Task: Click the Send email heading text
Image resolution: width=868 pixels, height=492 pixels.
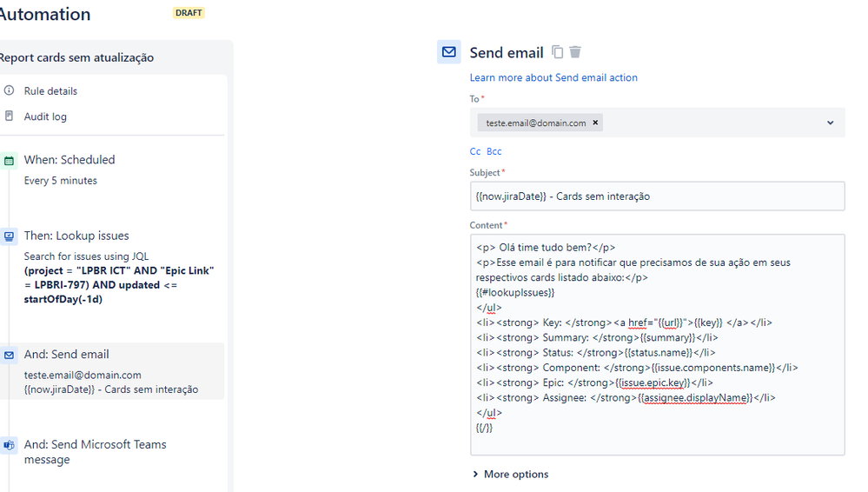Action: [x=507, y=53]
